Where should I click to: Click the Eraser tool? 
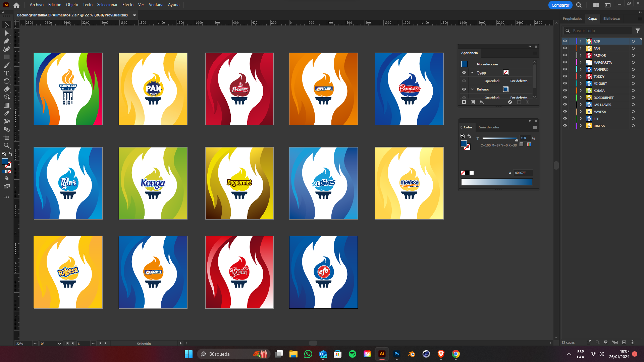[6, 89]
